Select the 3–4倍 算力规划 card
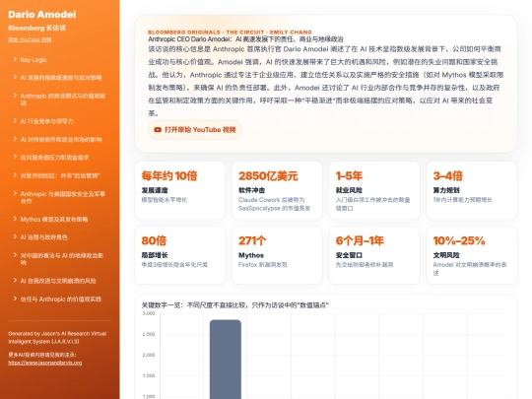532x399 pixels. [x=472, y=190]
